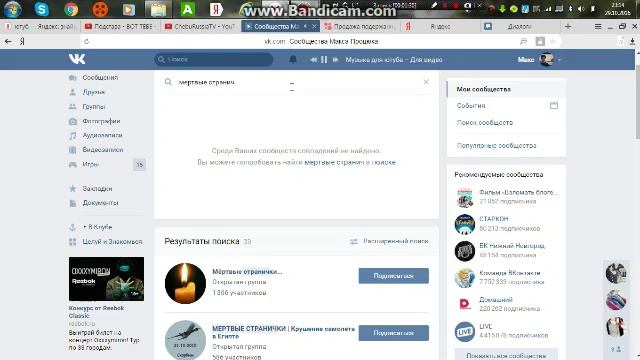The width and height of the screenshot is (640, 360).
Task: Open the Reebok Oxxxymiron ad banner
Action: [106, 279]
